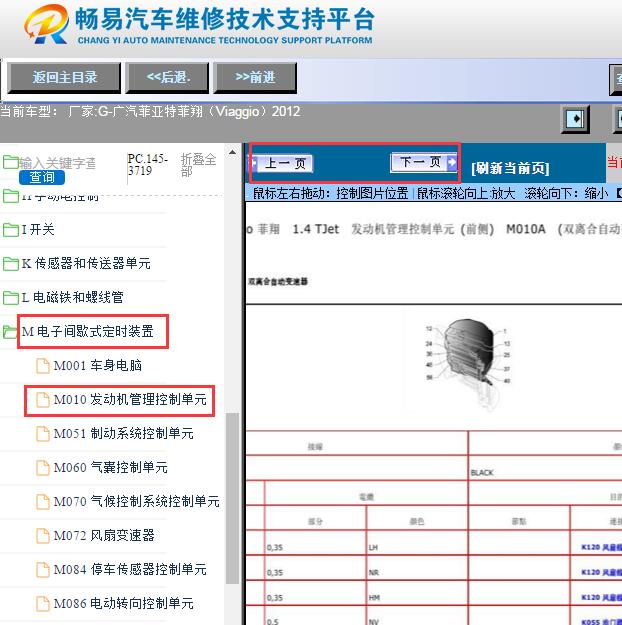Click the <<后退 button
Screen dimensions: 622x625
[167, 78]
